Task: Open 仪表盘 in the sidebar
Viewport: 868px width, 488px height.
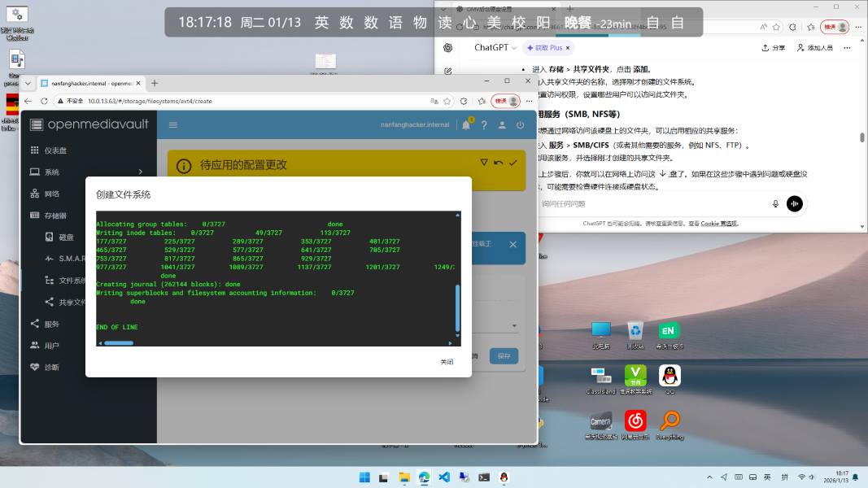Action: 55,150
